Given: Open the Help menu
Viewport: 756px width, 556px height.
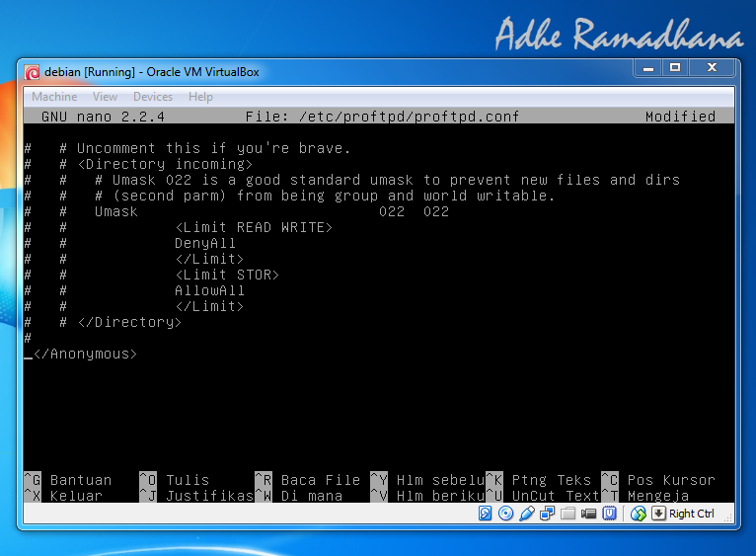Looking at the screenshot, I should [x=200, y=97].
